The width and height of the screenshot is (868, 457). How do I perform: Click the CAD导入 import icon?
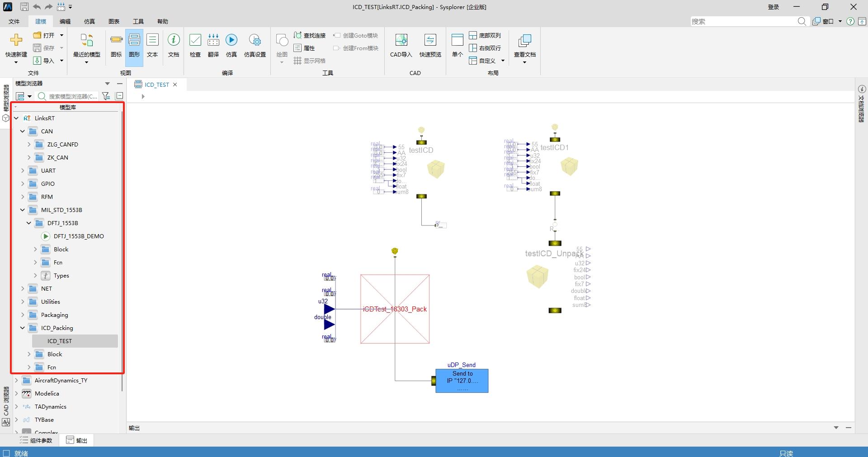click(x=401, y=45)
